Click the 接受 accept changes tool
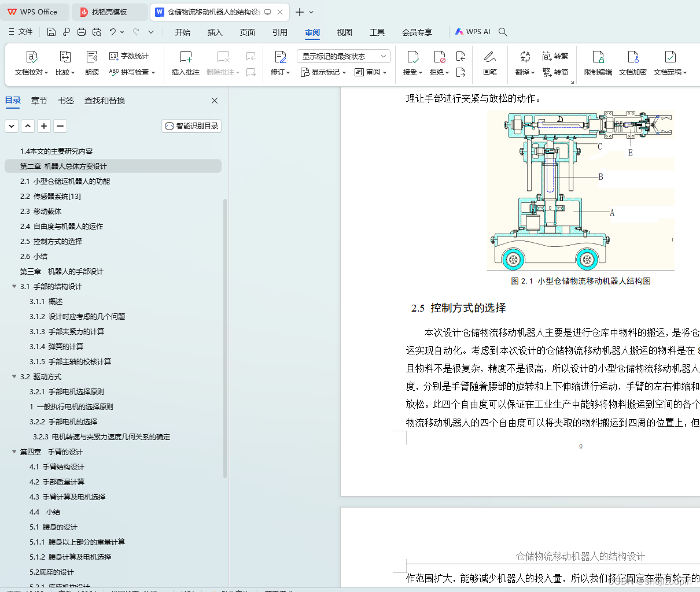The image size is (700, 592). coord(412,64)
